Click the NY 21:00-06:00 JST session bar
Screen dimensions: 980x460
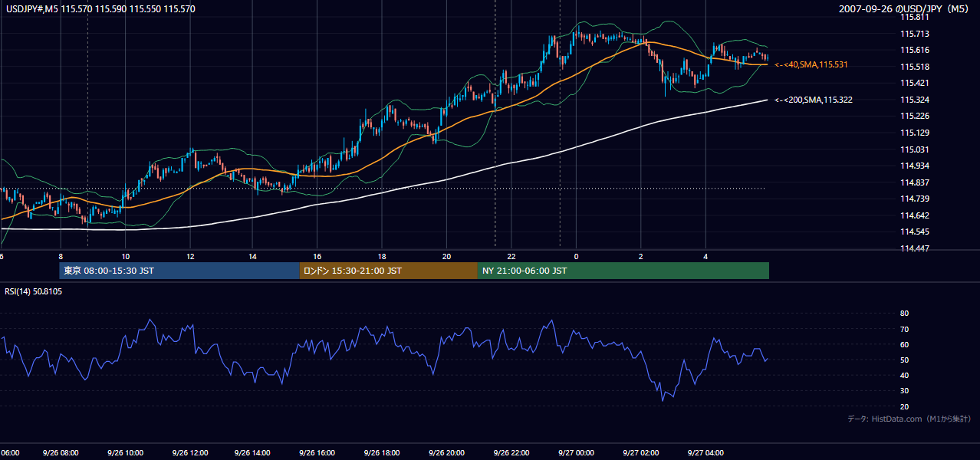click(623, 271)
